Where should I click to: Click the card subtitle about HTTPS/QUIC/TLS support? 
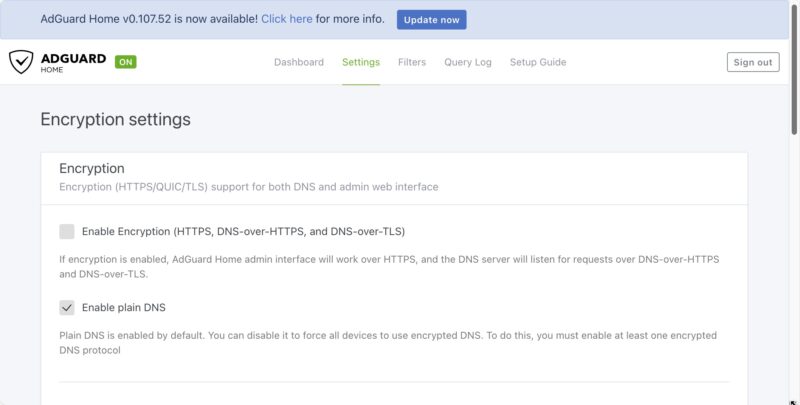pyautogui.click(x=248, y=187)
